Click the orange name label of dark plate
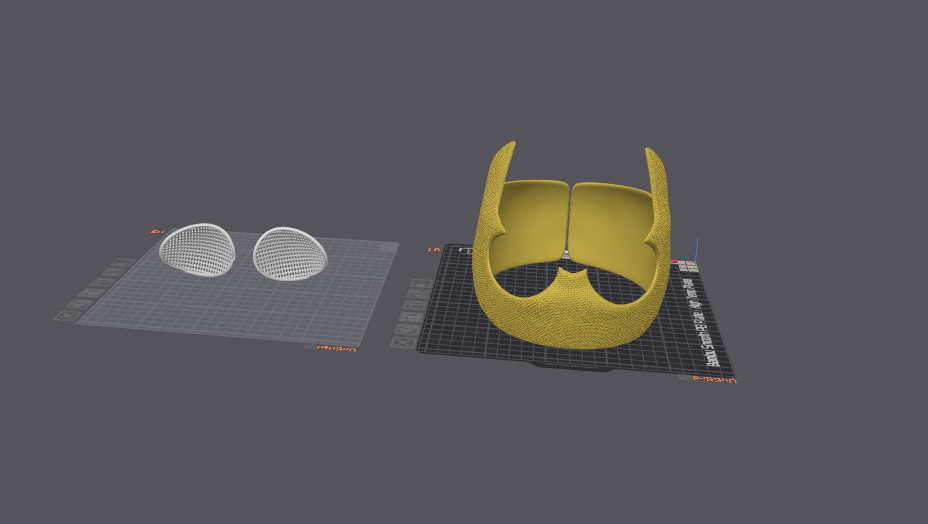 click(715, 379)
